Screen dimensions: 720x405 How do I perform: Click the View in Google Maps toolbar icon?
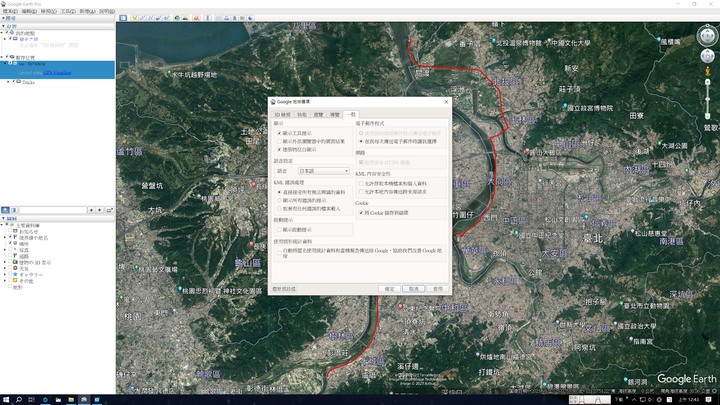(242, 18)
